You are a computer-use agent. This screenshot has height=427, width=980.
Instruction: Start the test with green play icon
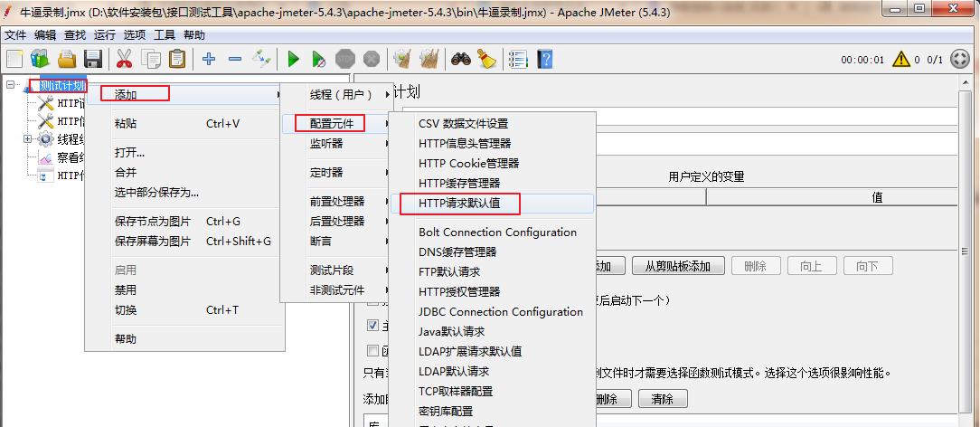point(293,60)
